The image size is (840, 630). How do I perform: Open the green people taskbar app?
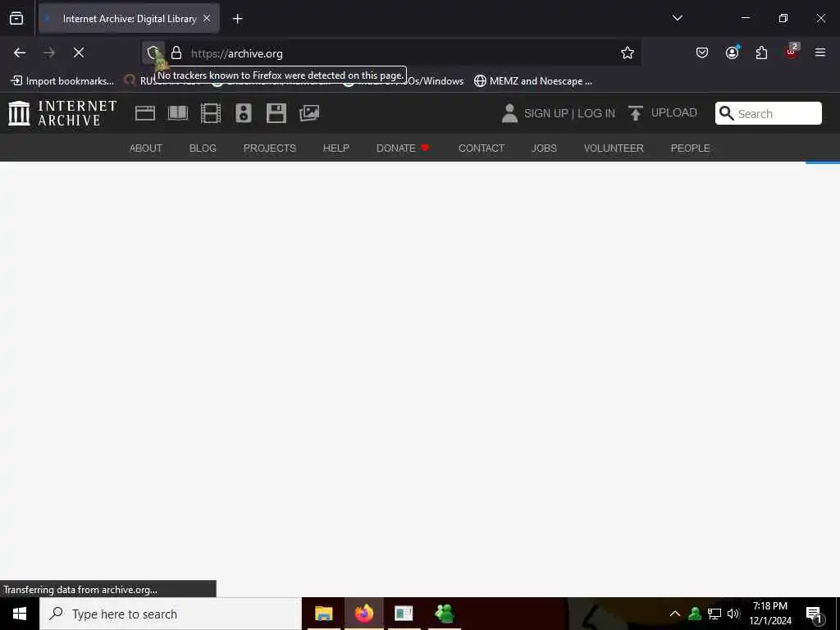click(x=445, y=614)
